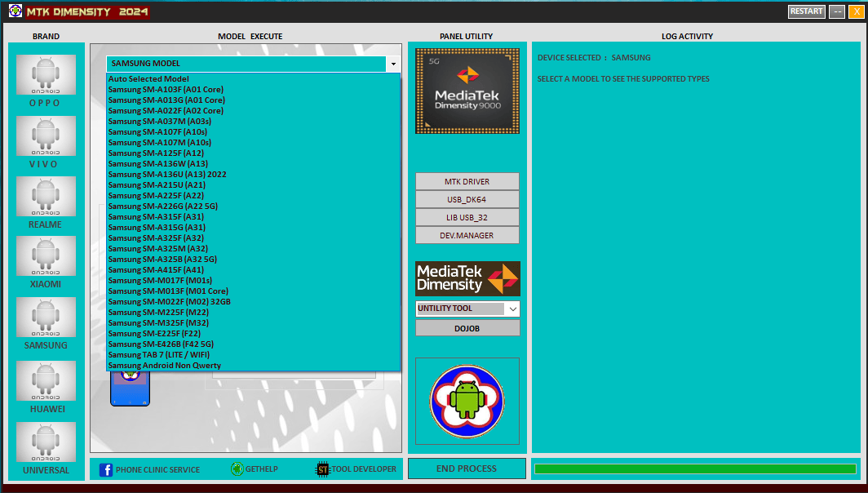Viewport: 868px width, 493px height.
Task: Pick Samsung Android Non Qwerty entry
Action: pyautogui.click(x=253, y=366)
